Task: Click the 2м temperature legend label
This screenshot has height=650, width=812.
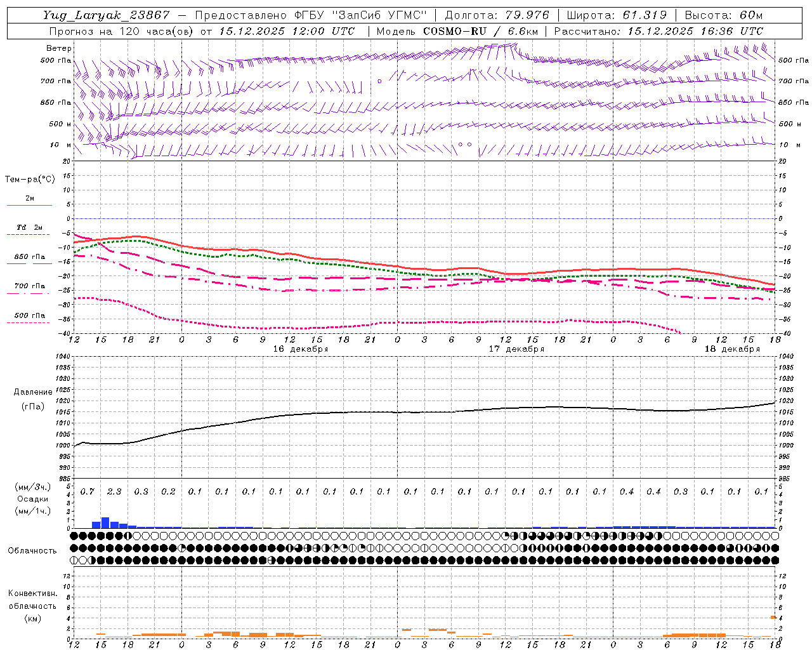Action: 30,199
